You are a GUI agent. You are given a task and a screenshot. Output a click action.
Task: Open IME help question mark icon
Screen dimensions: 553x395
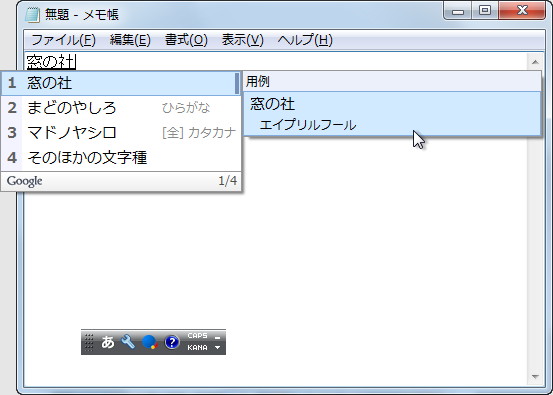click(x=172, y=342)
